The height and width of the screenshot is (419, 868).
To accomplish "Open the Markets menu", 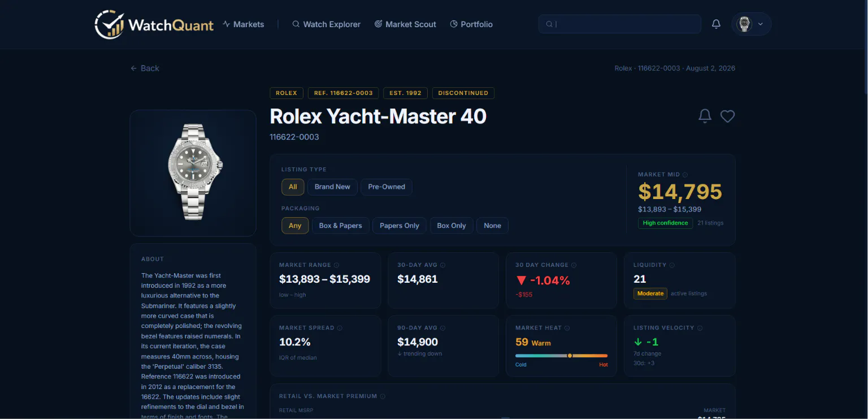I will [x=244, y=24].
